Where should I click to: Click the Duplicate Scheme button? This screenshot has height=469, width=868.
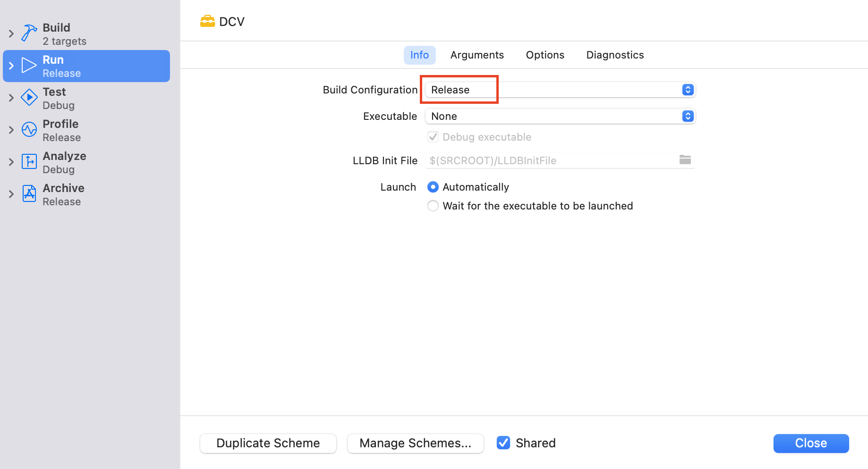coord(268,443)
